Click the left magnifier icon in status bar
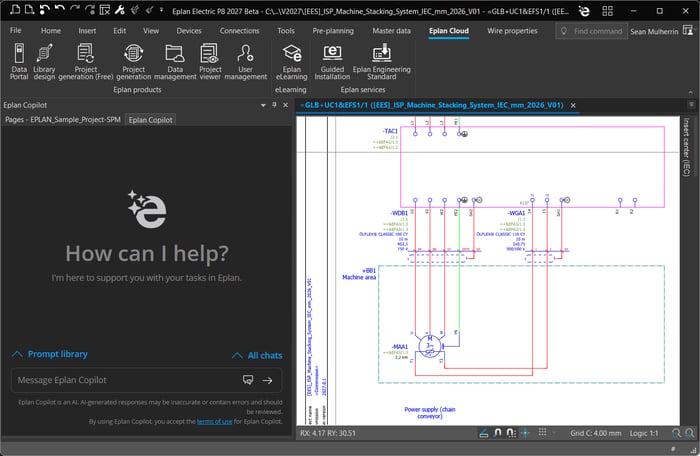 [677, 433]
